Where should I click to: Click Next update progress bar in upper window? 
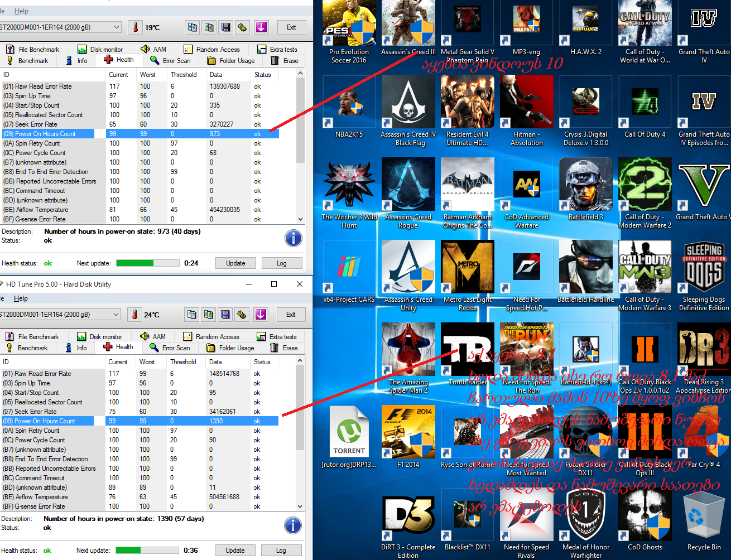pos(148,263)
